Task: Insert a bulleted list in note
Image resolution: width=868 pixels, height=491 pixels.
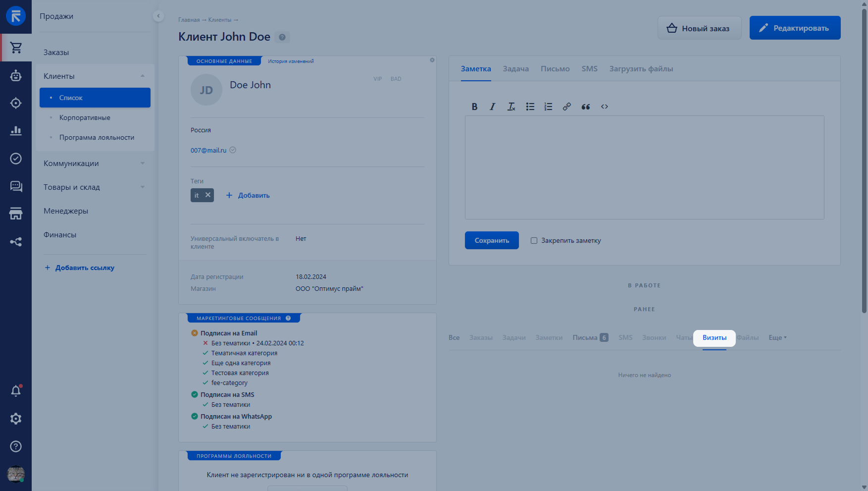Action: pos(530,107)
